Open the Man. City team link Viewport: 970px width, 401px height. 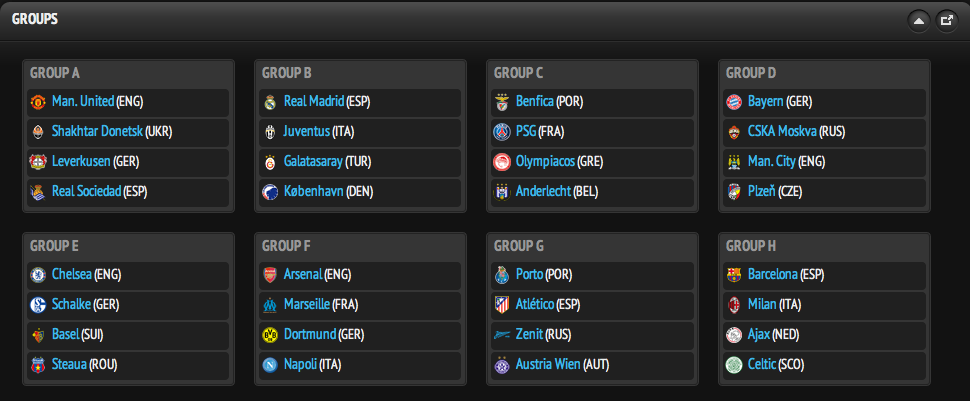click(772, 162)
